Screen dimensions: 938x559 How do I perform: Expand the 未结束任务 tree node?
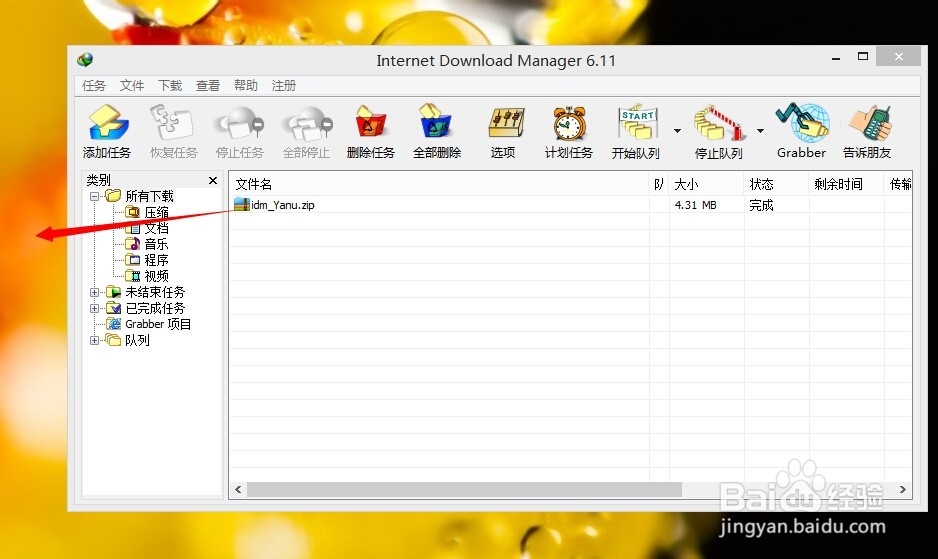(95, 292)
